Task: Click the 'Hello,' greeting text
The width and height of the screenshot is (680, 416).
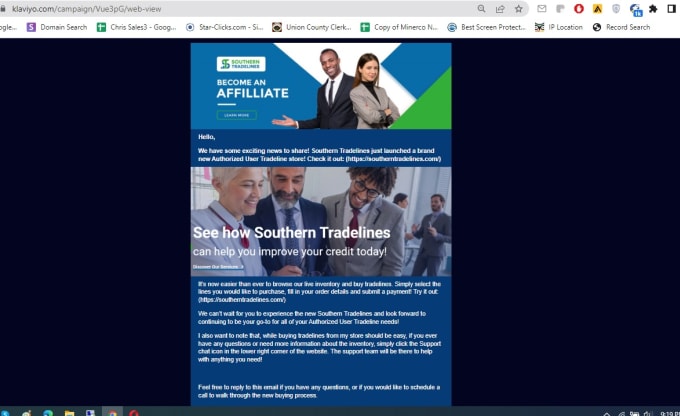Action: coord(206,137)
